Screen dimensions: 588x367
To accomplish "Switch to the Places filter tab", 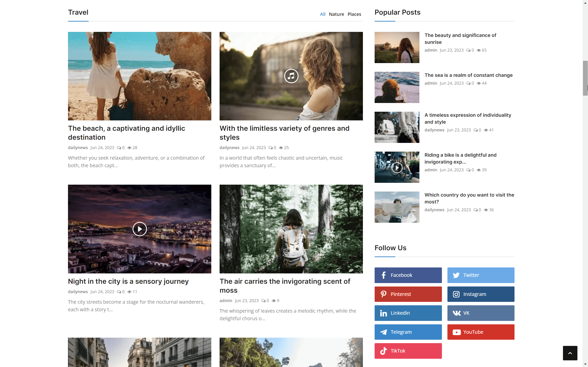I will (x=354, y=14).
